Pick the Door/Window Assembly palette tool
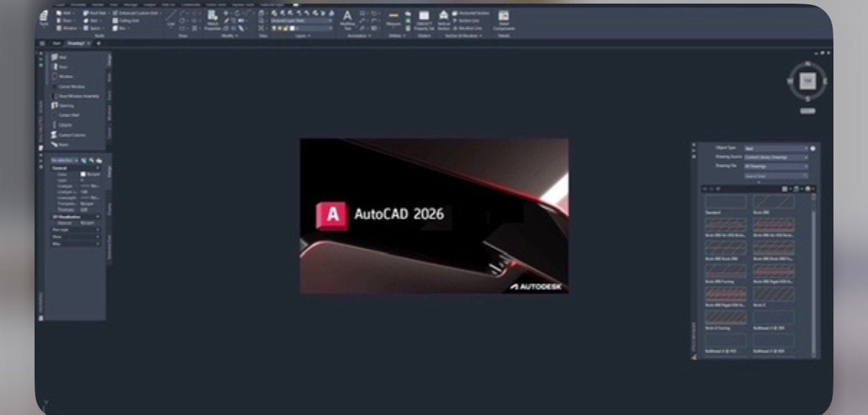The image size is (868, 415). coord(76,96)
